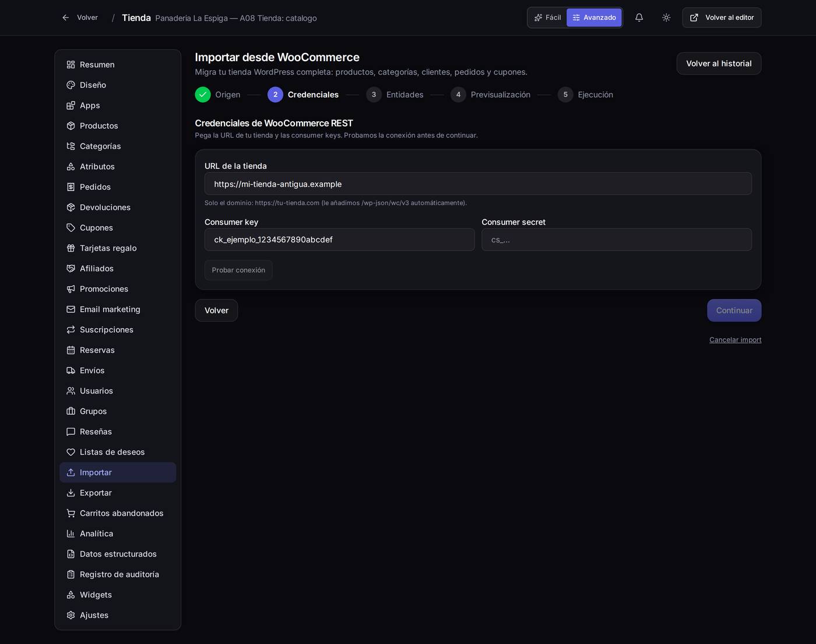Click Probar conexión button

click(238, 270)
